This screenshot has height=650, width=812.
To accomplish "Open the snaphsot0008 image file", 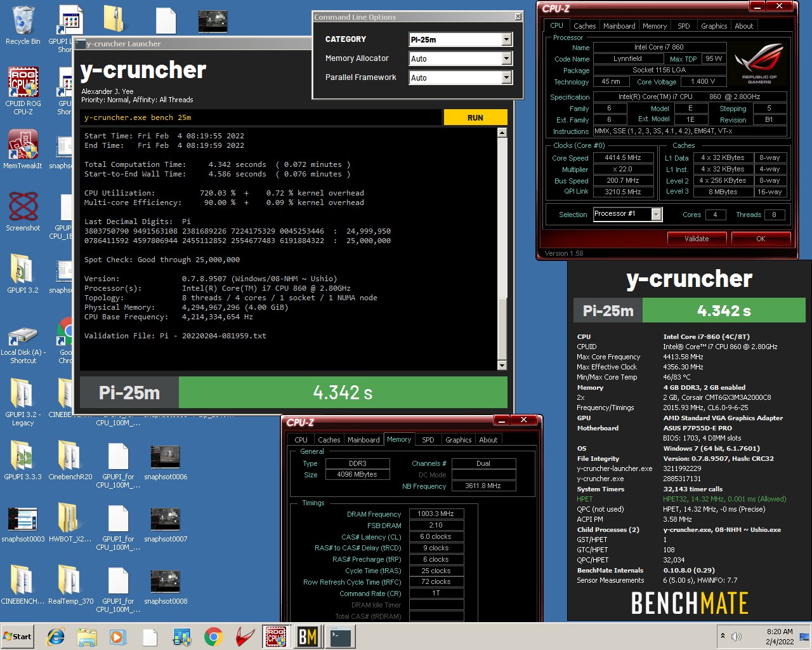I will (166, 587).
